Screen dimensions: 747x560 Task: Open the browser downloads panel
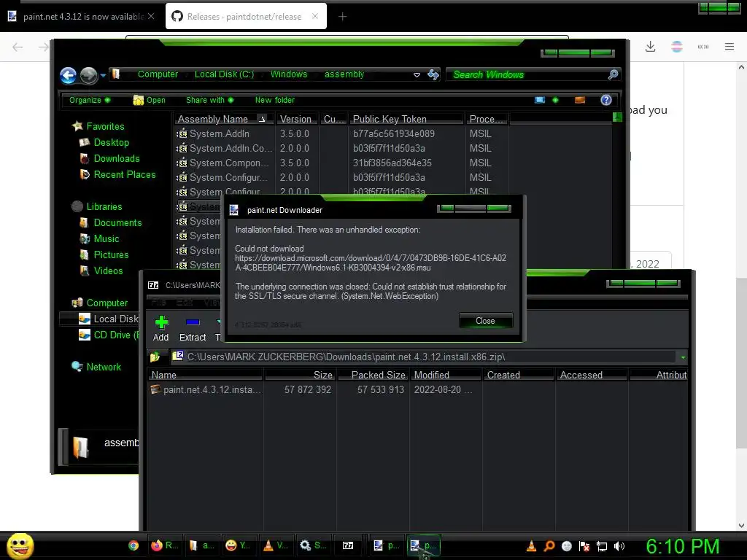point(650,46)
